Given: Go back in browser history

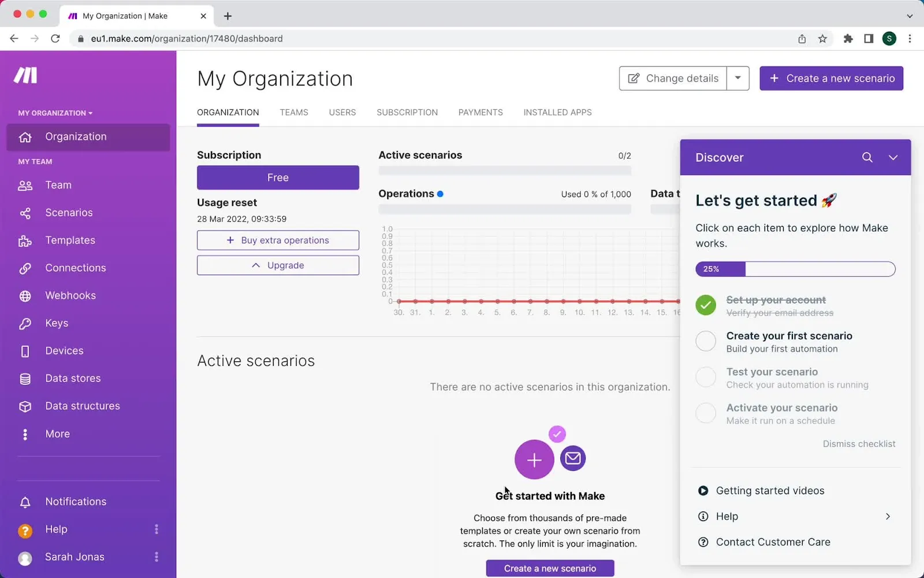Looking at the screenshot, I should click(x=14, y=39).
